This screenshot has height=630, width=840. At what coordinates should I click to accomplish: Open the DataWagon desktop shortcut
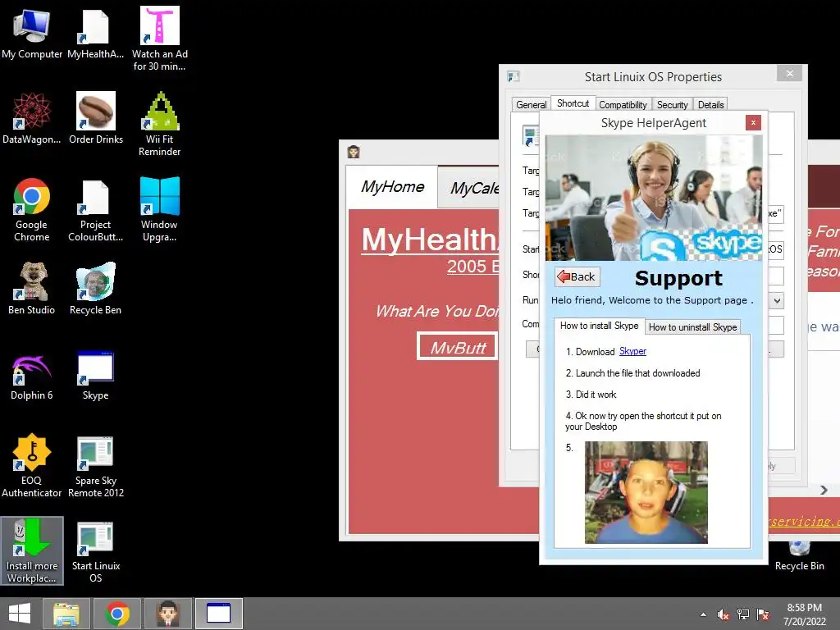32,118
